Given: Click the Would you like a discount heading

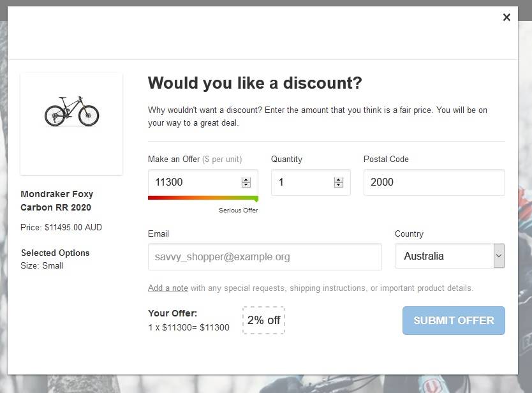Looking at the screenshot, I should click(255, 83).
